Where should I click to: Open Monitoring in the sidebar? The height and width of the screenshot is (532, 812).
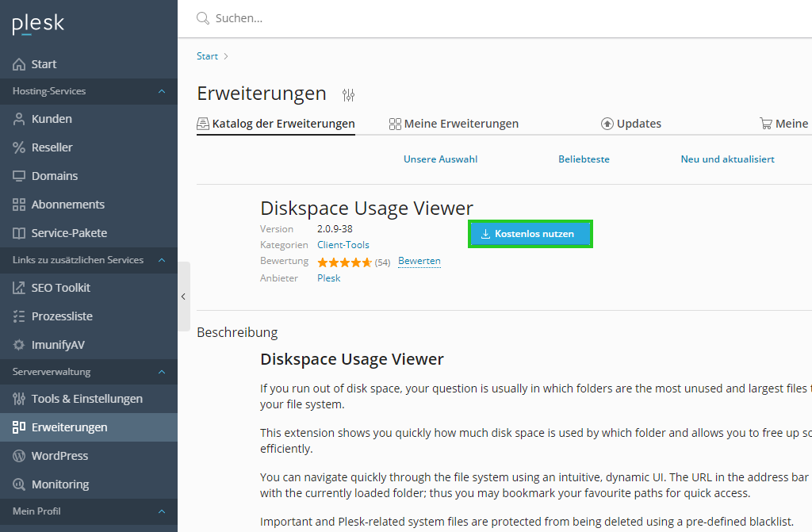tap(89, 484)
